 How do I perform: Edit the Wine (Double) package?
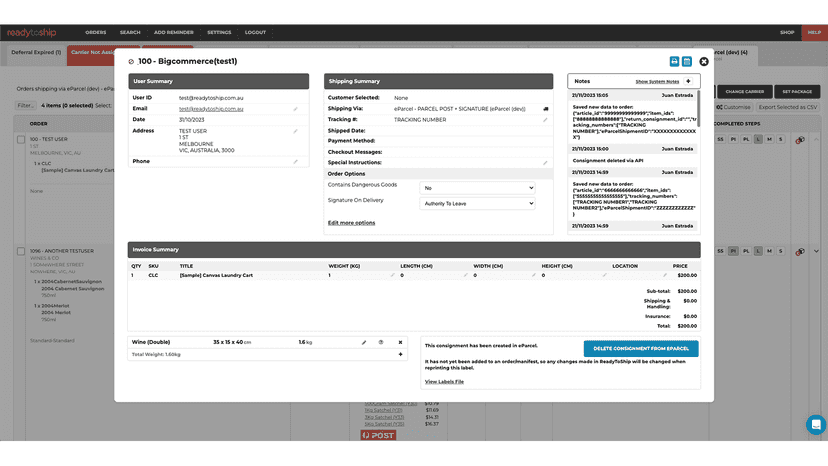364,342
